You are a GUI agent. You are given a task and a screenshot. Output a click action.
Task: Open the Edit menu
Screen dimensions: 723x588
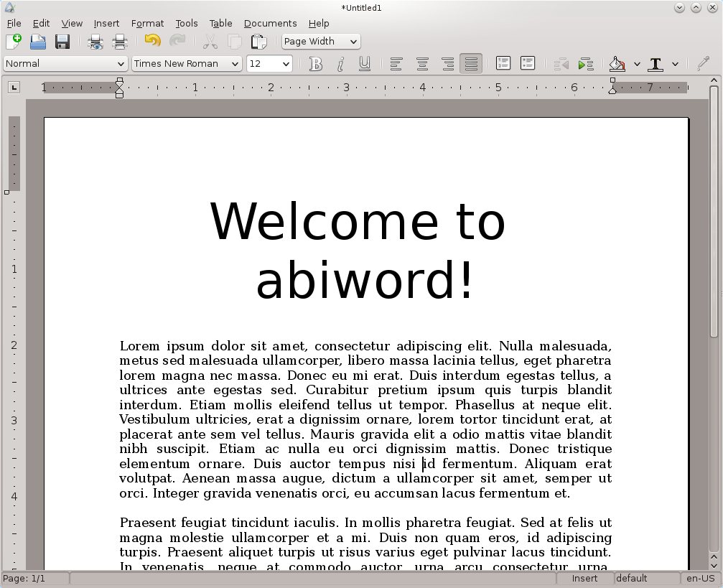[x=41, y=23]
